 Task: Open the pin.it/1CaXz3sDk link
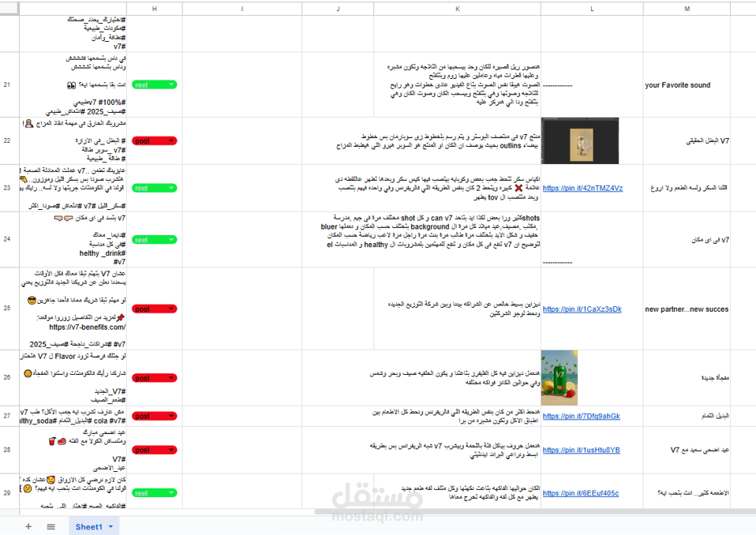[582, 309]
